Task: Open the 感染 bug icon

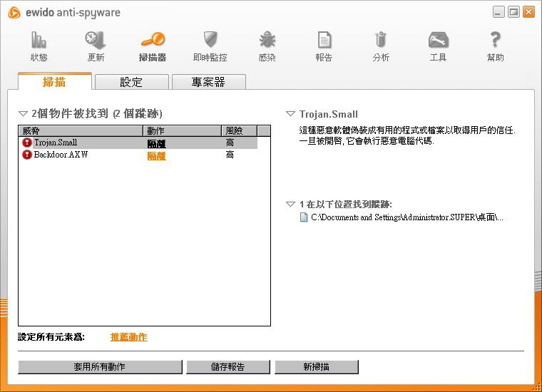Action: point(267,41)
